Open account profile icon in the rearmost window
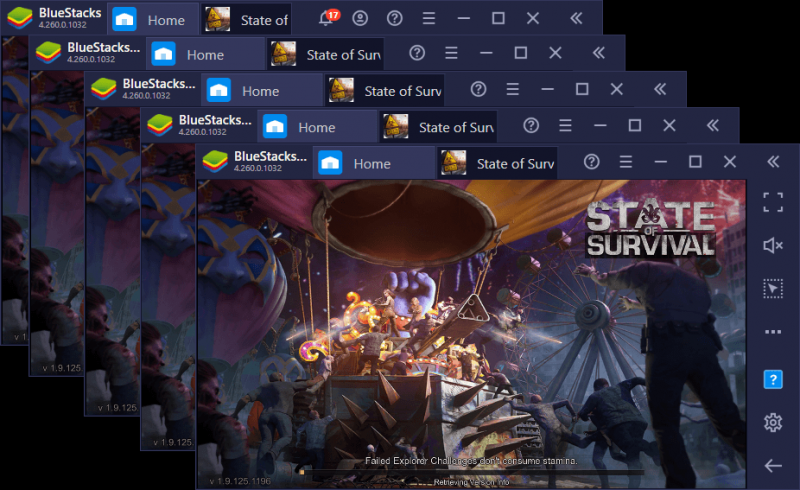Viewport: 800px width, 490px height. coord(360,19)
